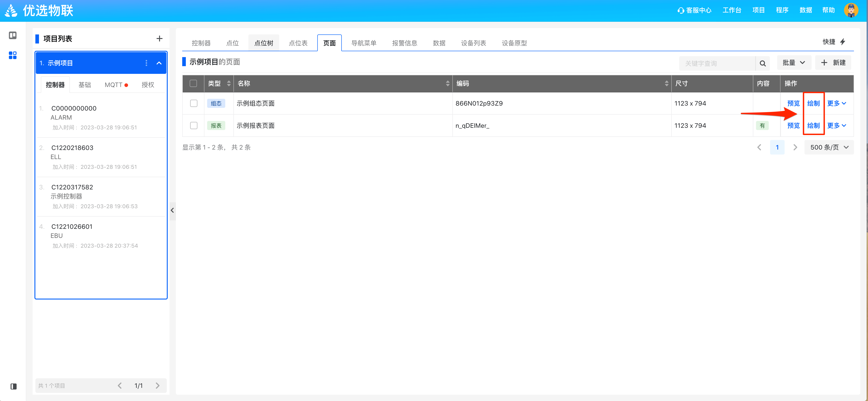Preview the 示例报表页面 page

point(793,126)
